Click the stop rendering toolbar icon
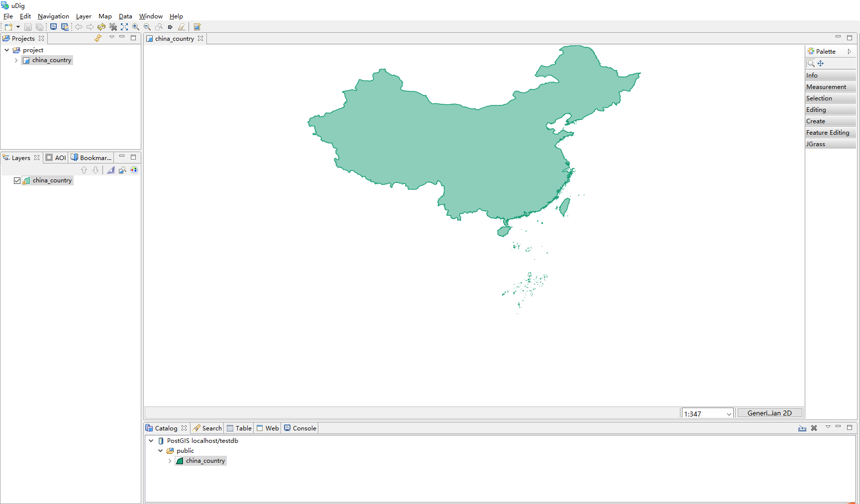 pyautogui.click(x=113, y=27)
